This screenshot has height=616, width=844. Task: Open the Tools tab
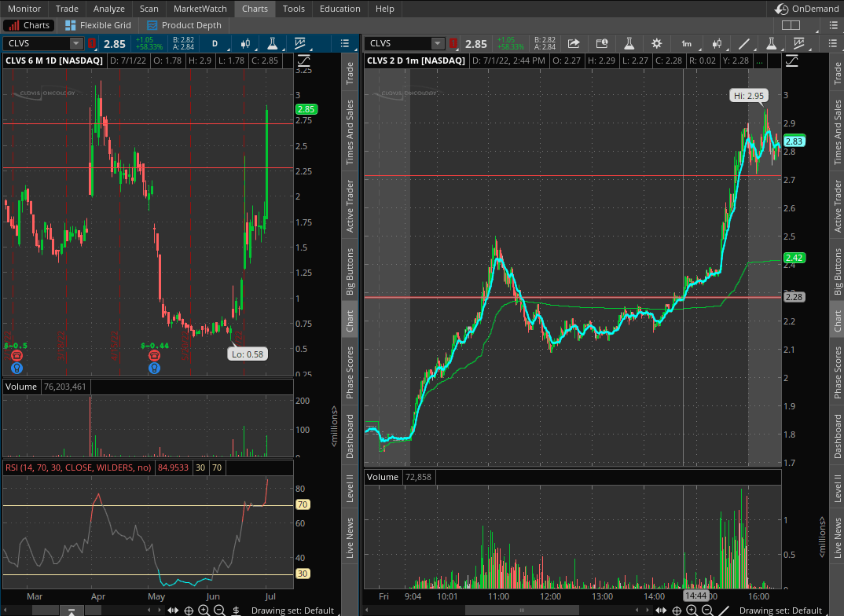(x=294, y=9)
